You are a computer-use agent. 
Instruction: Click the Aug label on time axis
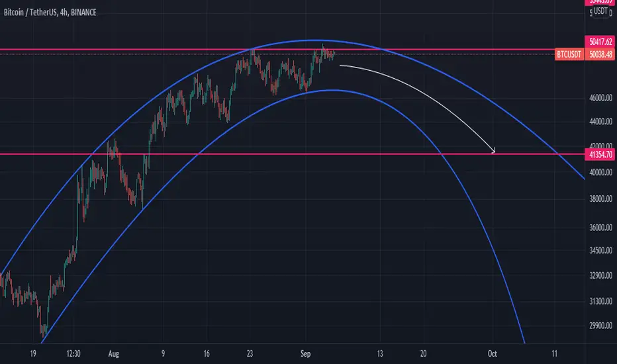tap(113, 354)
